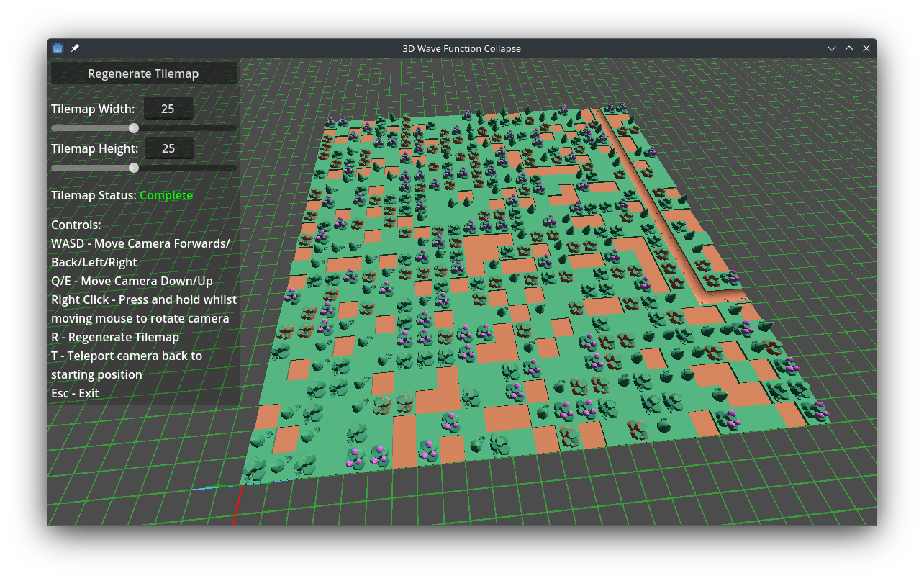The height and width of the screenshot is (581, 924).
Task: Grab the Tilemap Height slider handle
Action: pyautogui.click(x=134, y=168)
